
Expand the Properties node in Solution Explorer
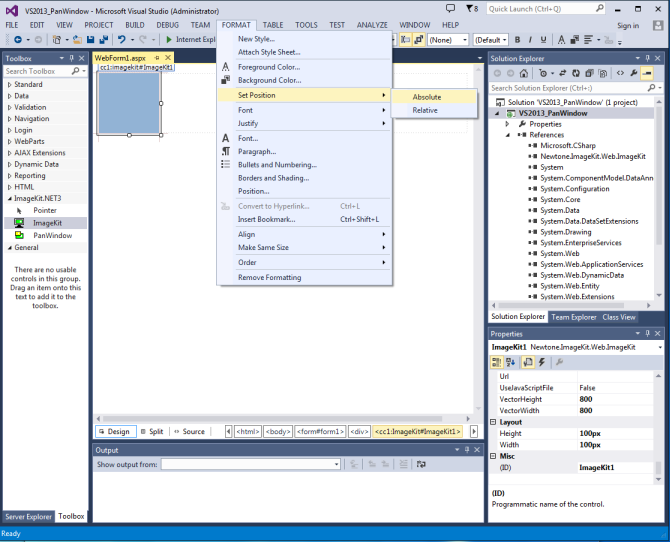pos(508,124)
